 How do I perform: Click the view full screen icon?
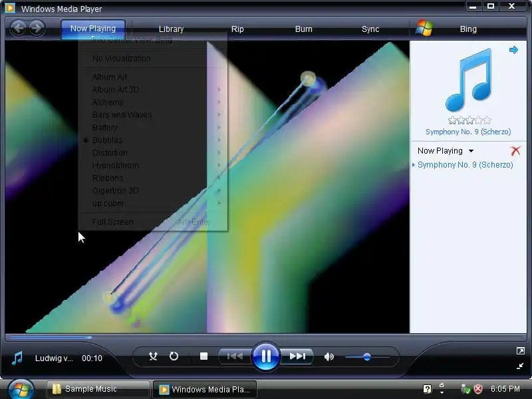520,351
